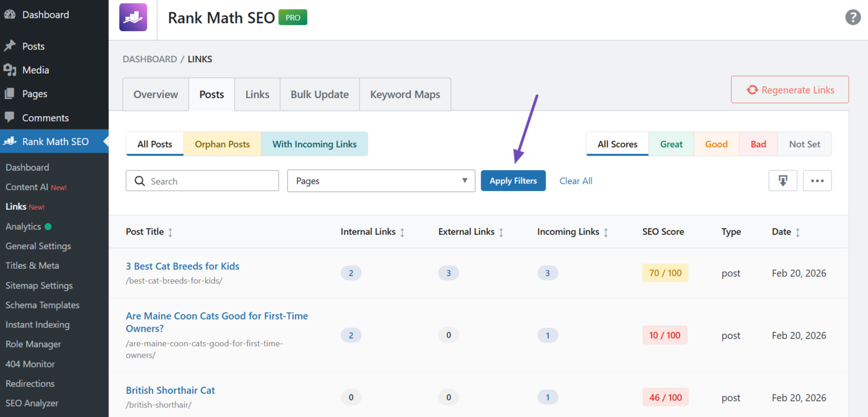Viewport: 868px width, 417px height.
Task: Select the Orphan Posts filter
Action: [x=222, y=144]
